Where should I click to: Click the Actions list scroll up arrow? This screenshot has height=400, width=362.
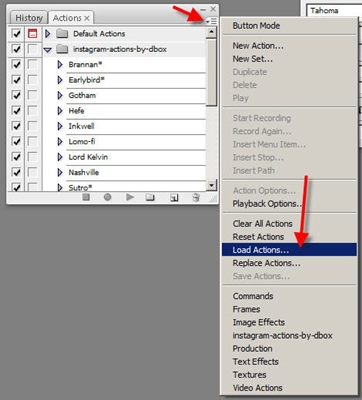211,32
